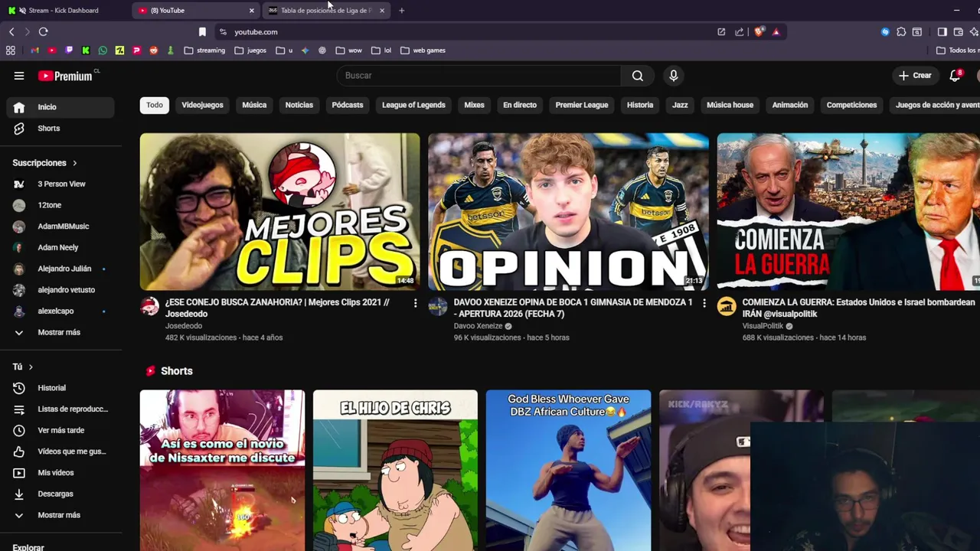This screenshot has height=551, width=980.
Task: Open the Twitch bookmark icon
Action: point(69,51)
